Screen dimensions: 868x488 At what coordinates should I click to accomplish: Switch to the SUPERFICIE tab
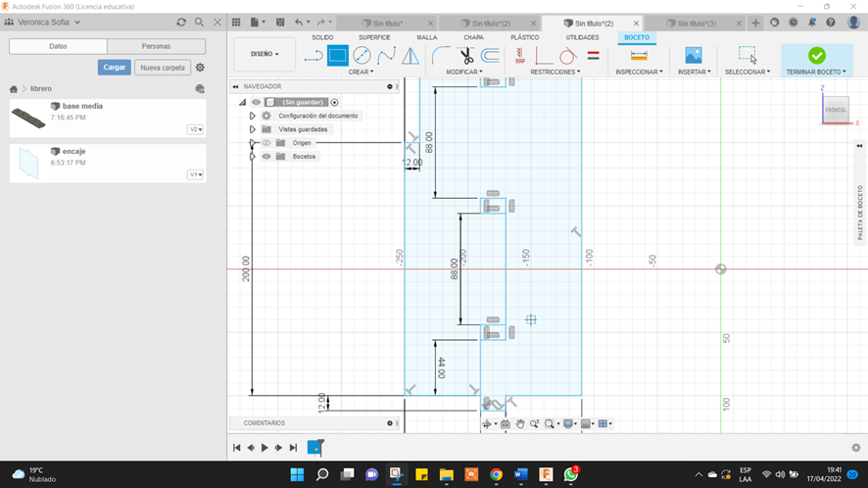(x=374, y=37)
